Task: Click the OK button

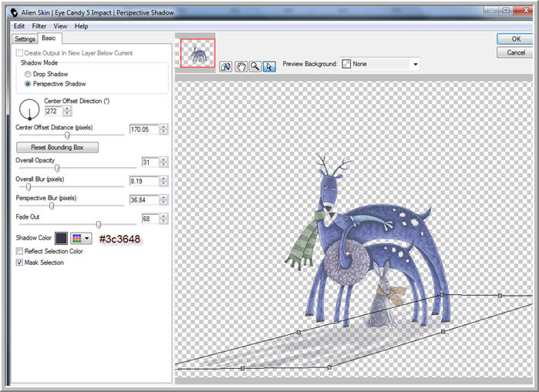Action: point(515,39)
